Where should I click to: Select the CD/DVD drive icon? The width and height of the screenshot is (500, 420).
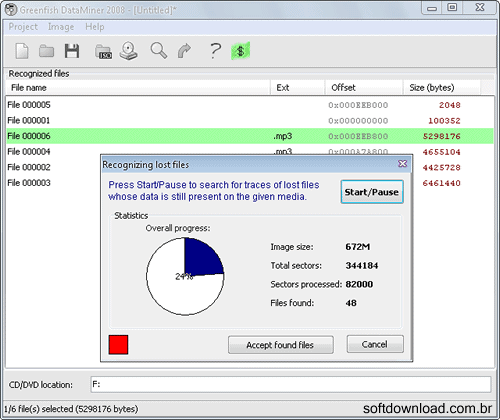point(129,51)
